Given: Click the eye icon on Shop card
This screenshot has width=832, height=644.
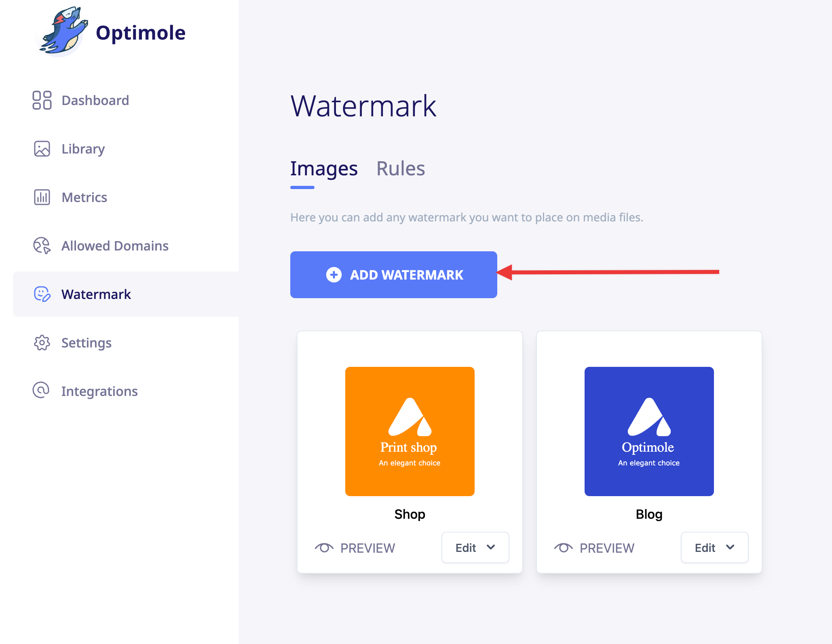Looking at the screenshot, I should pyautogui.click(x=324, y=547).
